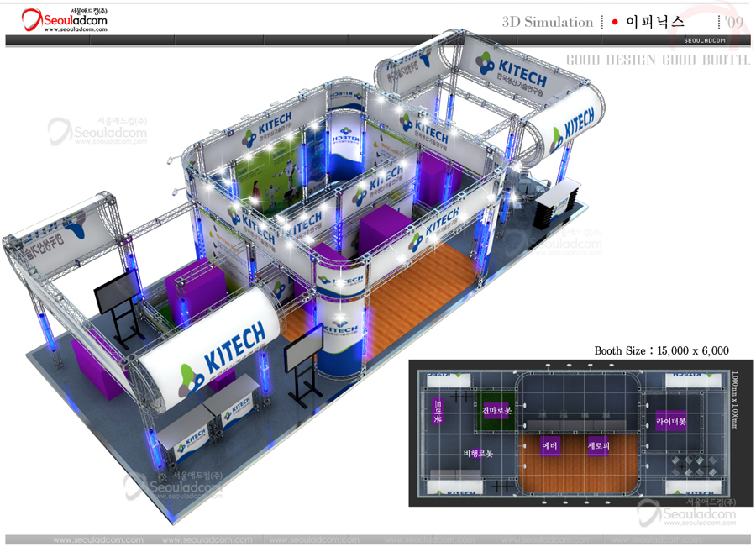The width and height of the screenshot is (756, 547).
Task: Click the Seouladcom logo in the header
Action: (64, 17)
